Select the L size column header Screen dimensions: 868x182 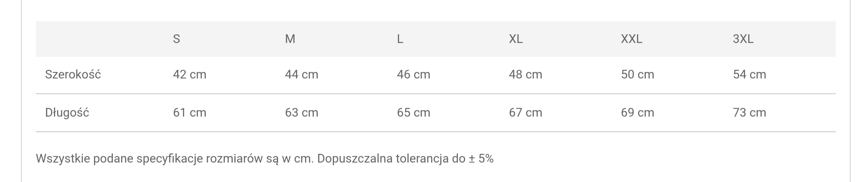pos(400,39)
